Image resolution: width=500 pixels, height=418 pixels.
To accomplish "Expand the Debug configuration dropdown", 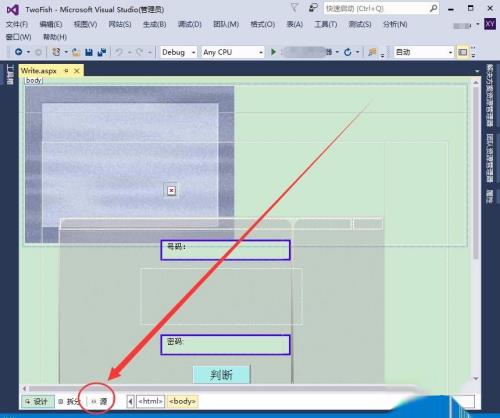I will (x=178, y=52).
